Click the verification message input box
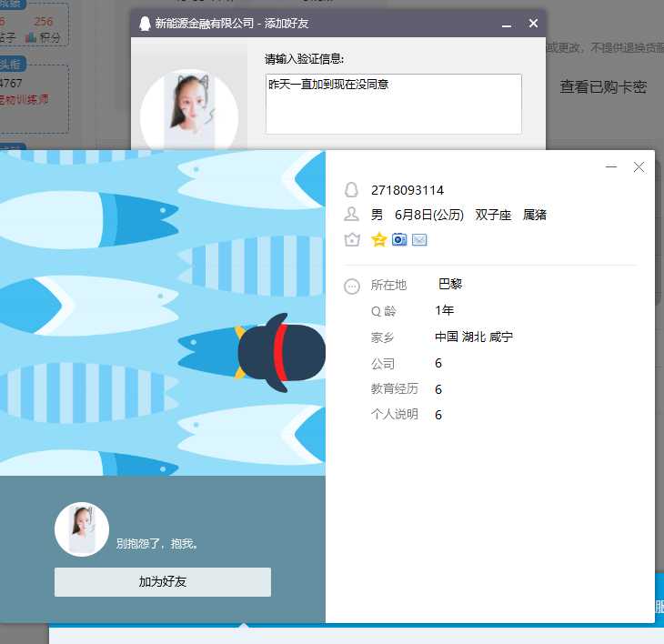Image resolution: width=664 pixels, height=644 pixels. coord(394,105)
